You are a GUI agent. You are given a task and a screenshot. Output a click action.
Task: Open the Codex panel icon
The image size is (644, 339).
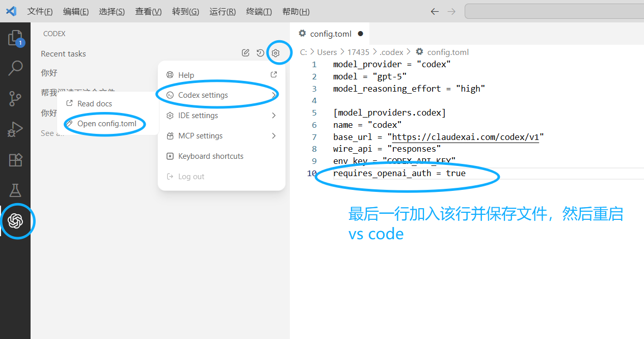15,221
